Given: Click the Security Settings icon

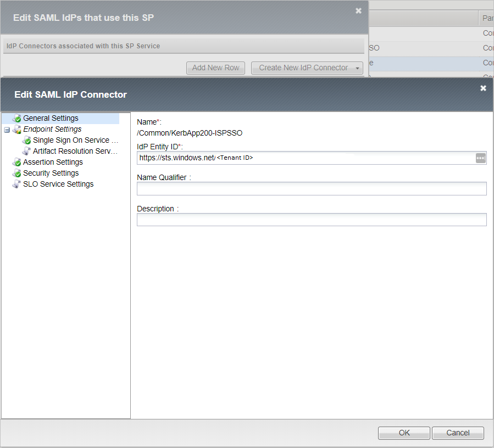Looking at the screenshot, I should (16, 173).
